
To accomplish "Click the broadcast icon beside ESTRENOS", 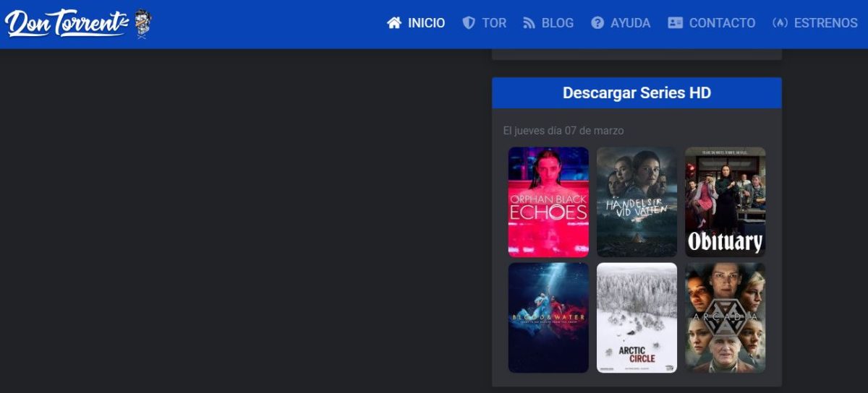I will click(x=780, y=23).
